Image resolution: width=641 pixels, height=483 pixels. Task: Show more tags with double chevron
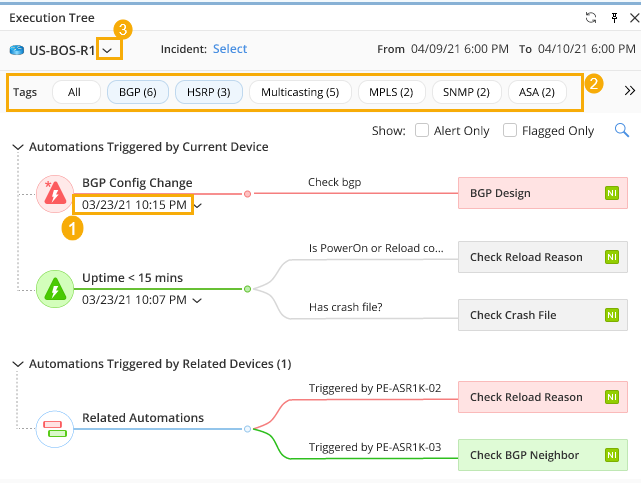click(x=629, y=91)
